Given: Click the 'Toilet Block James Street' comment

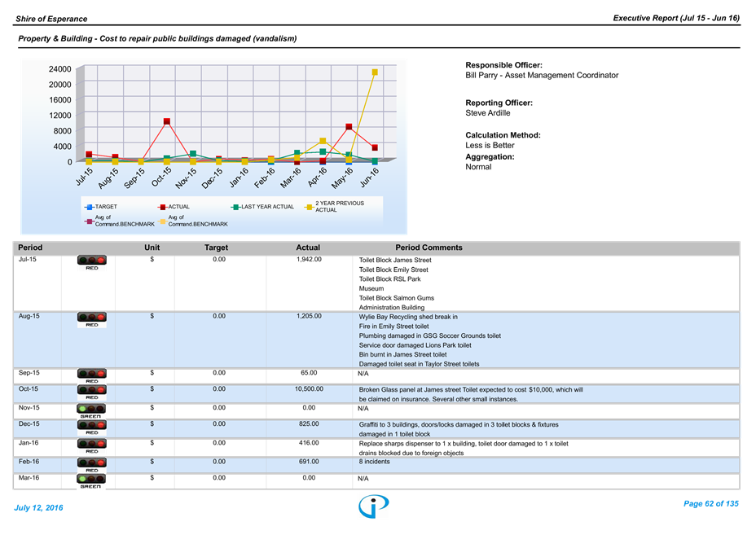Looking at the screenshot, I should [x=395, y=261].
